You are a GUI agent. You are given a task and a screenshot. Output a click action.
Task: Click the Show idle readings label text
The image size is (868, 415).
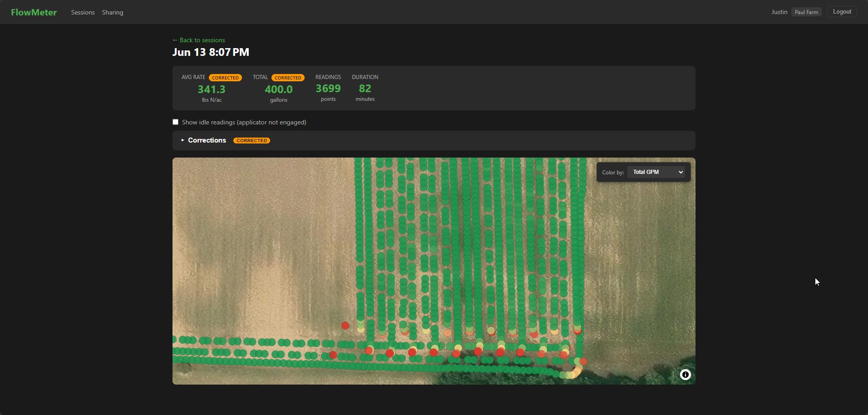[244, 122]
